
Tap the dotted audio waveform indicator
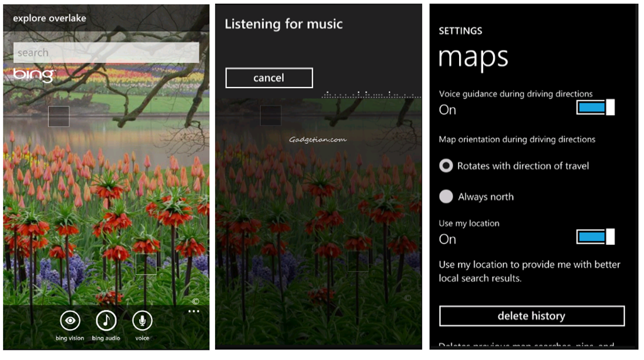[371, 95]
